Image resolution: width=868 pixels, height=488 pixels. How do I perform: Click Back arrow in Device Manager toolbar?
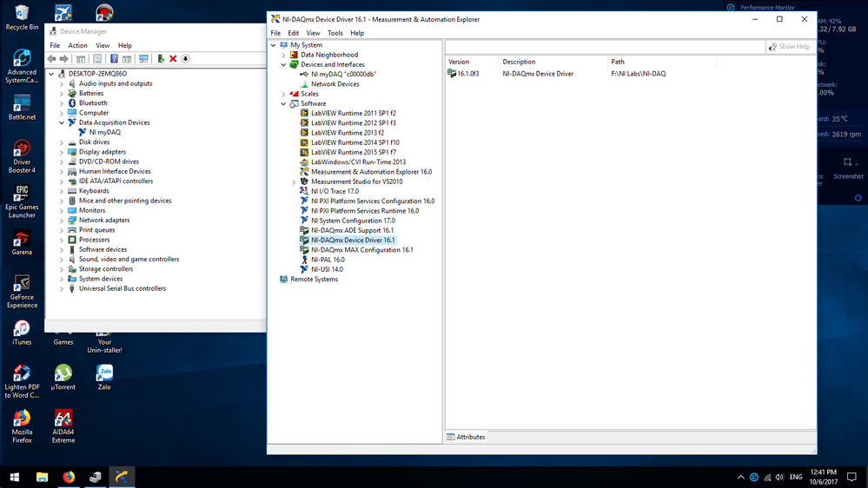(x=51, y=59)
